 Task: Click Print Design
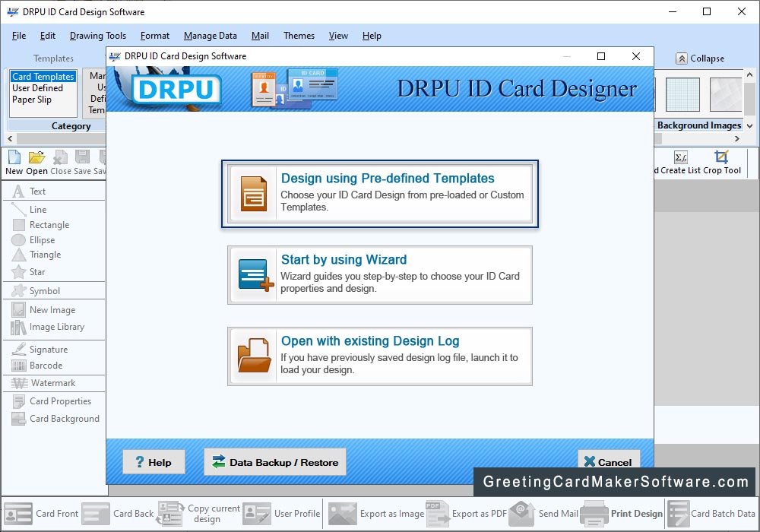[x=622, y=514]
